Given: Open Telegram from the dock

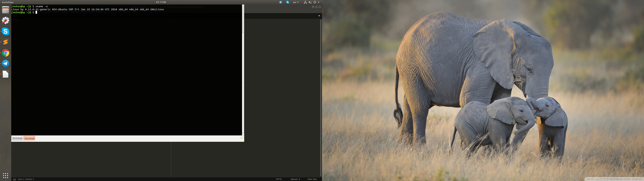Looking at the screenshot, I should tap(6, 64).
